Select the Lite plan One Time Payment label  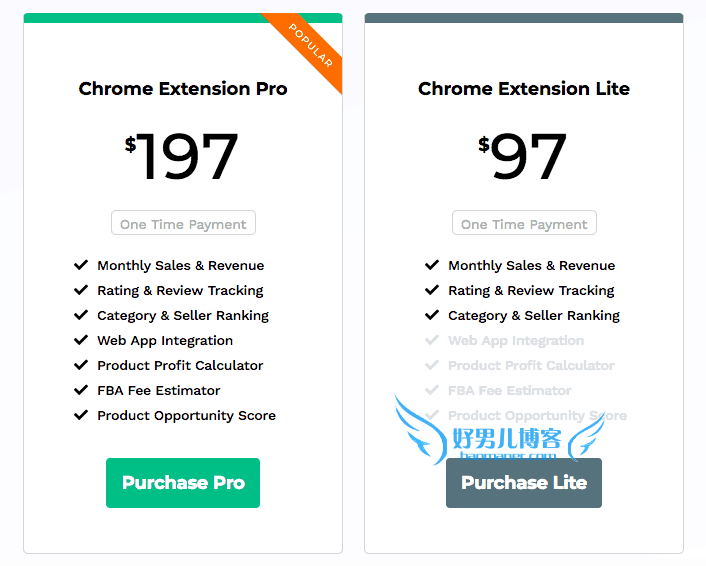[x=524, y=223]
